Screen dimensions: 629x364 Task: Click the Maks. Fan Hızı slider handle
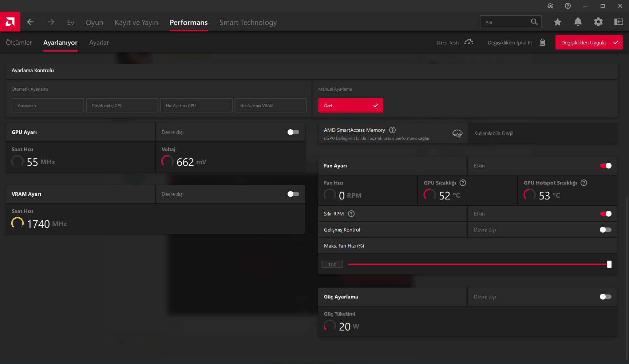click(609, 264)
